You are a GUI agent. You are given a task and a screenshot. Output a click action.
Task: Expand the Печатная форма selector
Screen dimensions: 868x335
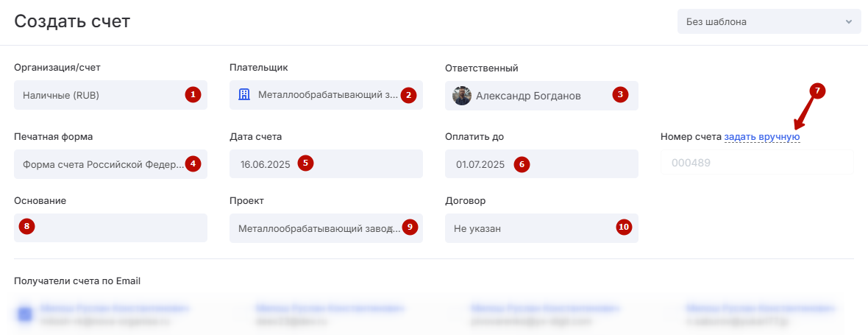pos(99,164)
